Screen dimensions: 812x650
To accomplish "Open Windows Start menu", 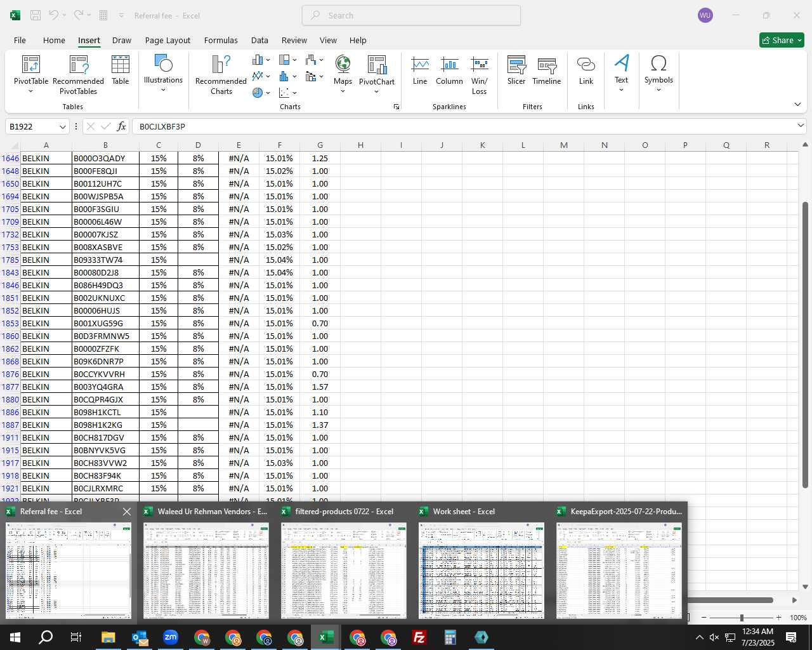I will coord(15,637).
